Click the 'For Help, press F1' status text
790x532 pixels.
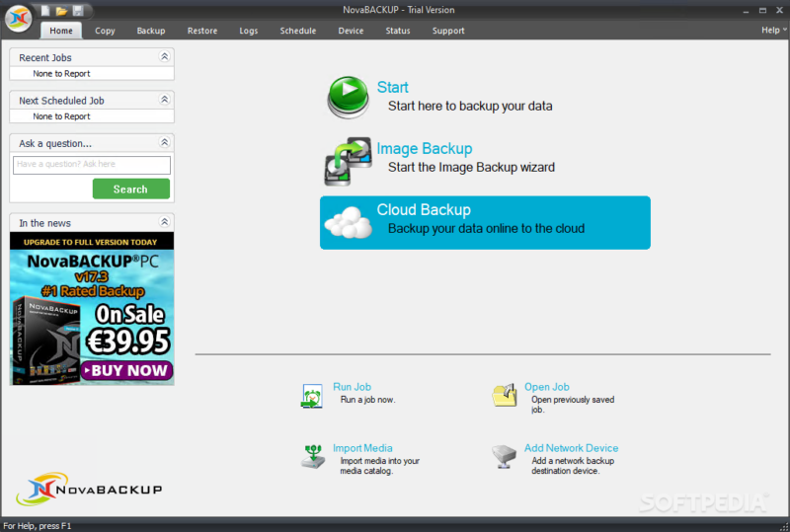[x=38, y=526]
